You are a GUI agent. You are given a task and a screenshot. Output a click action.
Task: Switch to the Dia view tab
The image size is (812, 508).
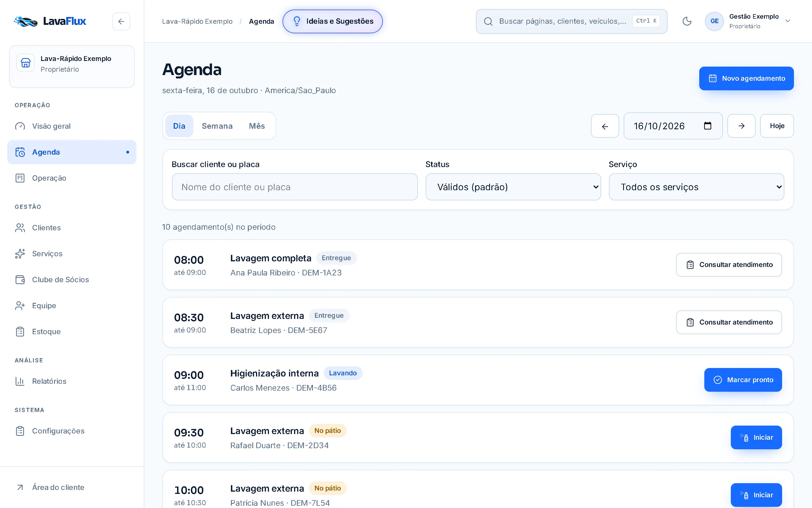[x=179, y=126]
